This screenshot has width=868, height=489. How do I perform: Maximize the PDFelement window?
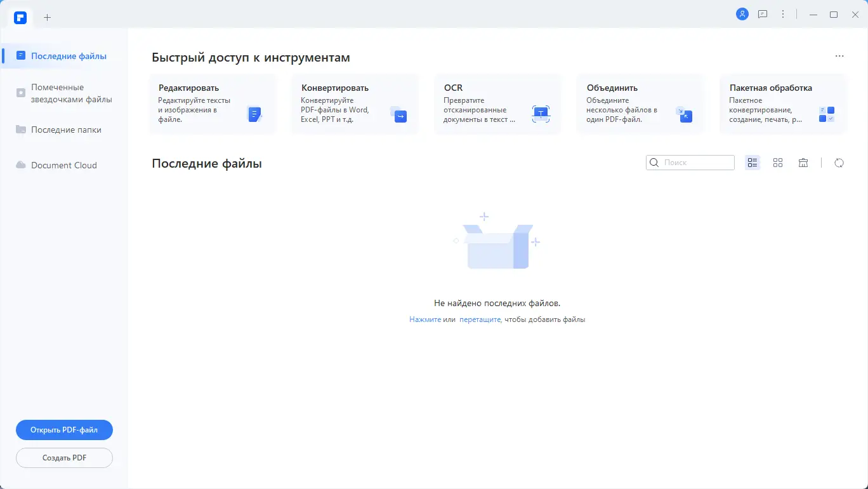pyautogui.click(x=834, y=14)
